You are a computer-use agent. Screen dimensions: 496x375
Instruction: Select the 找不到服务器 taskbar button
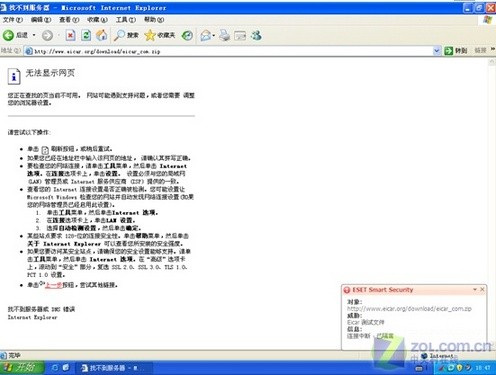pos(114,368)
